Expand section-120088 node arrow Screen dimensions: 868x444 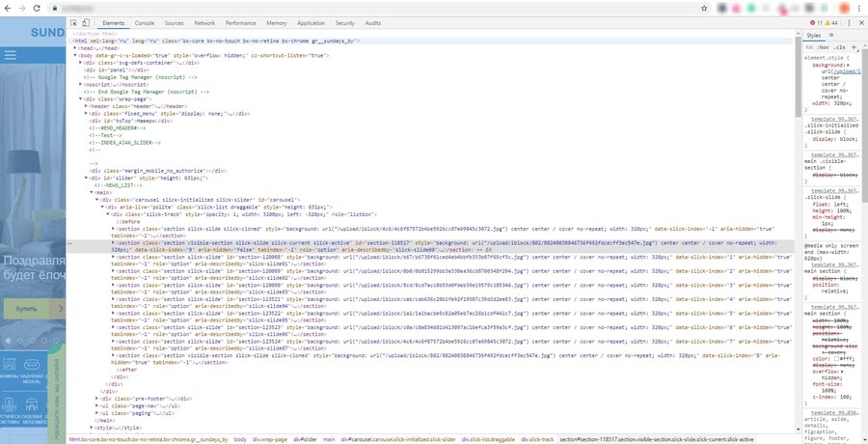click(114, 257)
